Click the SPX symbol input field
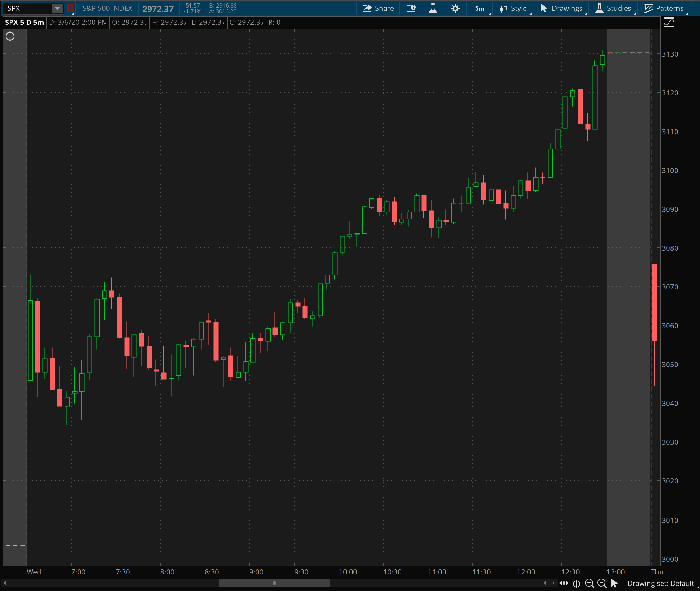This screenshot has height=591, width=700. click(x=28, y=8)
